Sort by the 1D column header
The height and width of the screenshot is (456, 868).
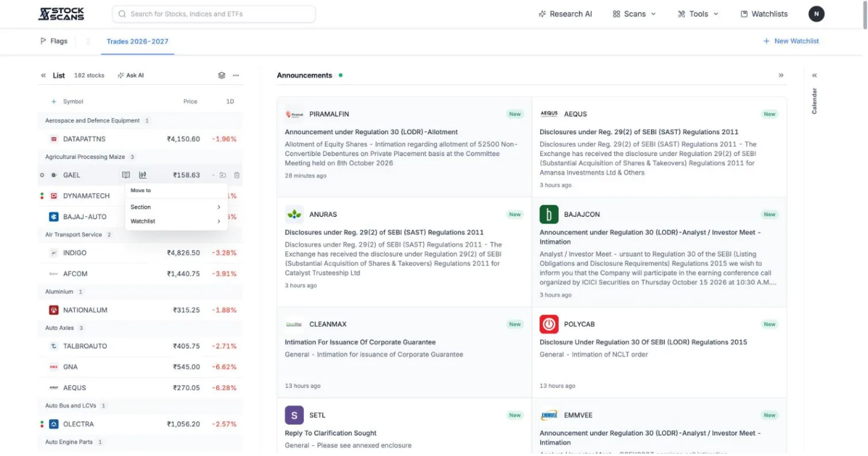[230, 102]
